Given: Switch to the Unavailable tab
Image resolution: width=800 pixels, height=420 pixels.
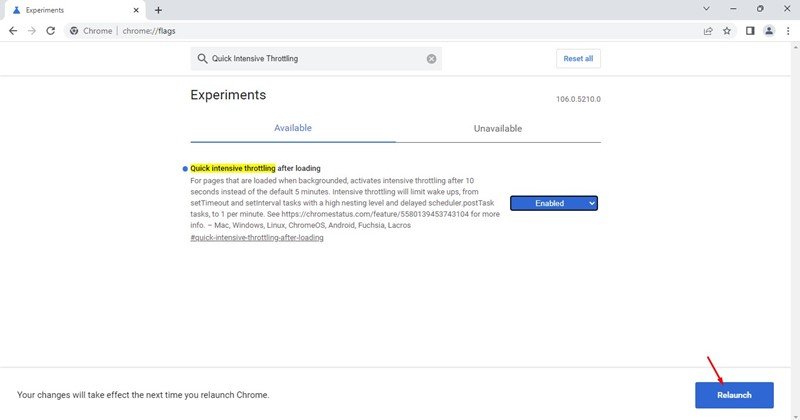Looking at the screenshot, I should (x=498, y=129).
